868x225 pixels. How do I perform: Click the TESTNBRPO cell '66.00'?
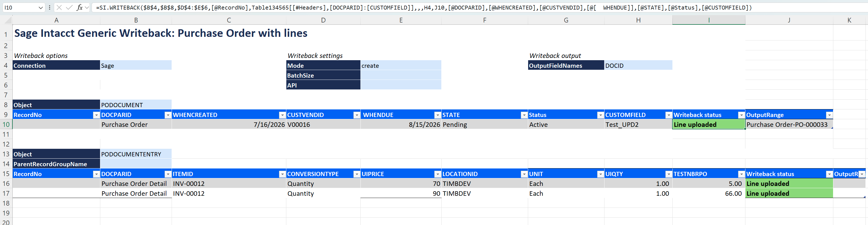[708, 193]
